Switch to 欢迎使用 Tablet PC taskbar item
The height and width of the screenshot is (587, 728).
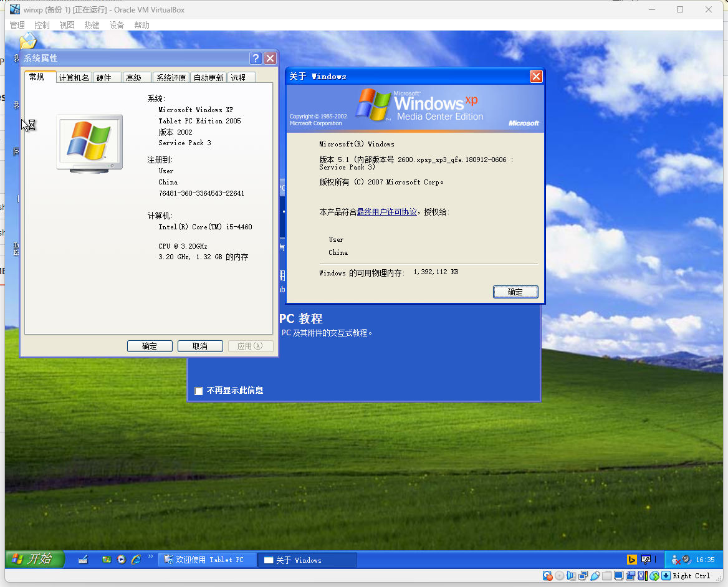(208, 560)
